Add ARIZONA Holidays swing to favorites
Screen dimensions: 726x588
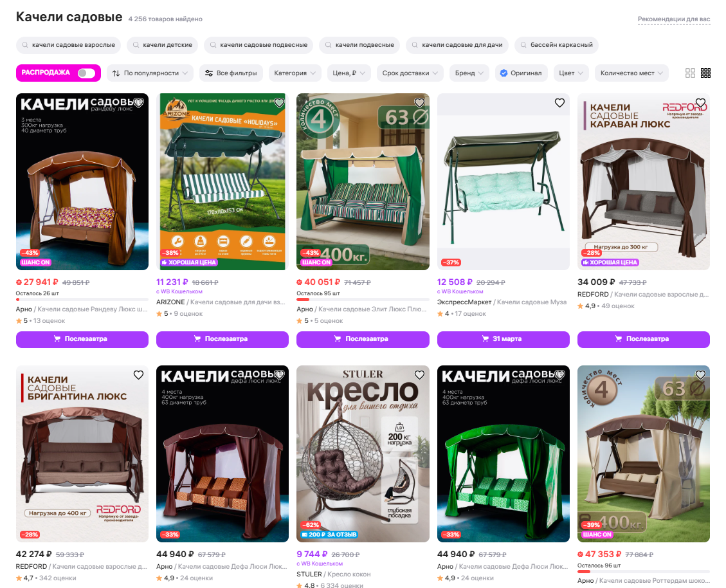pos(279,103)
